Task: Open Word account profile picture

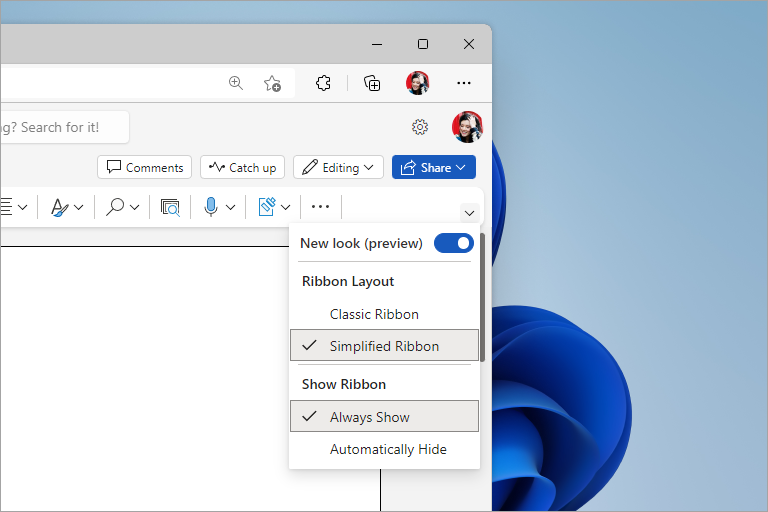Action: click(467, 127)
